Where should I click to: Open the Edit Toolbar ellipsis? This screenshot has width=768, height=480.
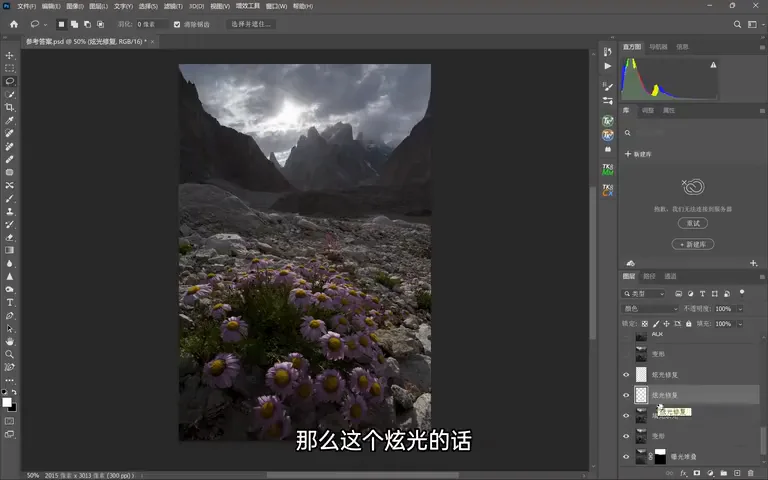click(x=9, y=381)
